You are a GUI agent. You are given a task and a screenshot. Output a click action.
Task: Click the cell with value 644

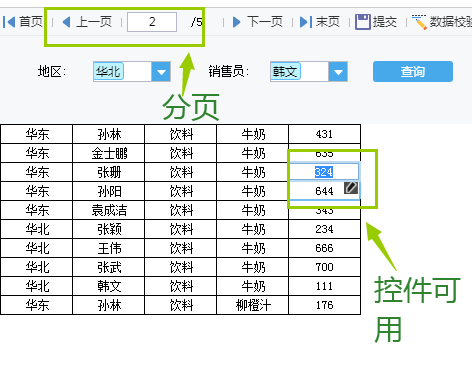point(324,191)
